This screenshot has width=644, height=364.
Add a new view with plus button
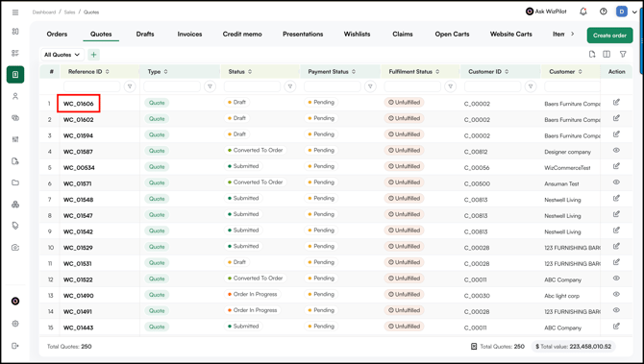[93, 55]
